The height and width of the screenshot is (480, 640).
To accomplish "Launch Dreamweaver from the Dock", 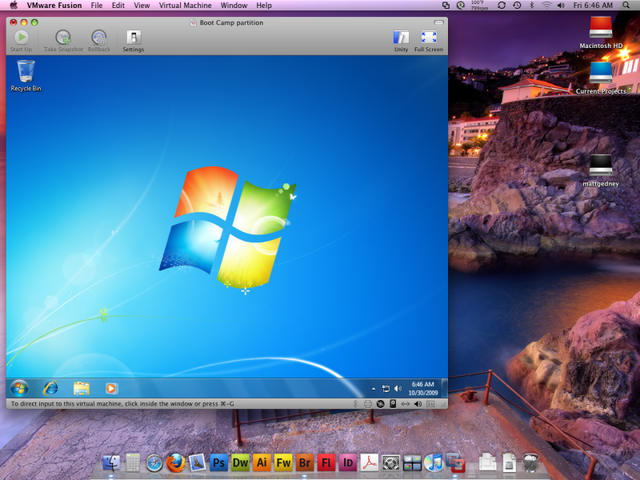I will [x=240, y=463].
